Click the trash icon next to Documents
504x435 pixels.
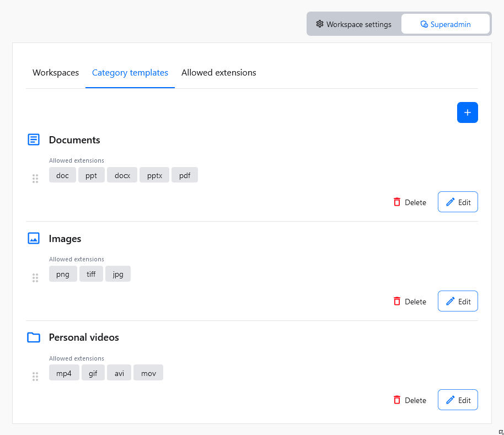396,202
